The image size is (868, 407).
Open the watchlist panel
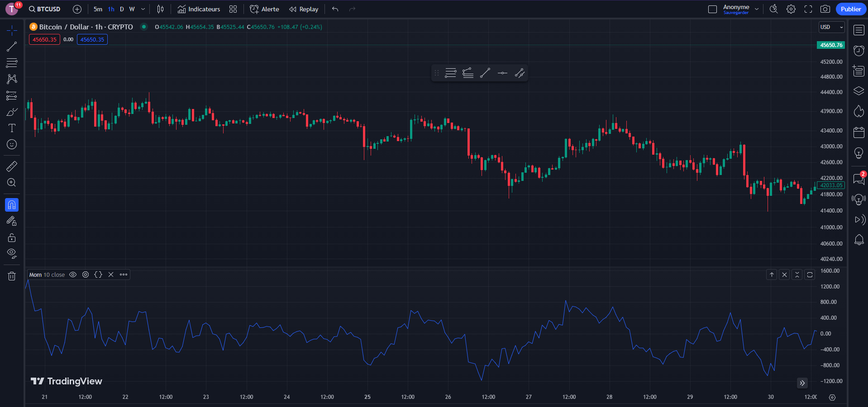click(858, 29)
